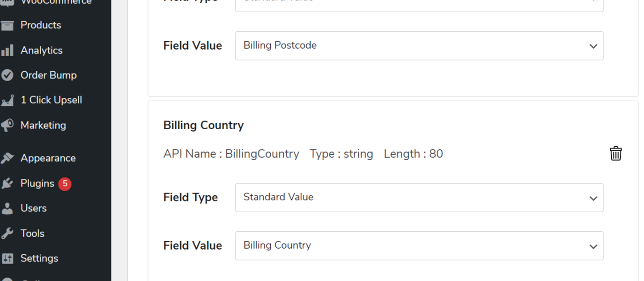Go to the Plugins menu item
644x281 pixels.
pos(37,183)
